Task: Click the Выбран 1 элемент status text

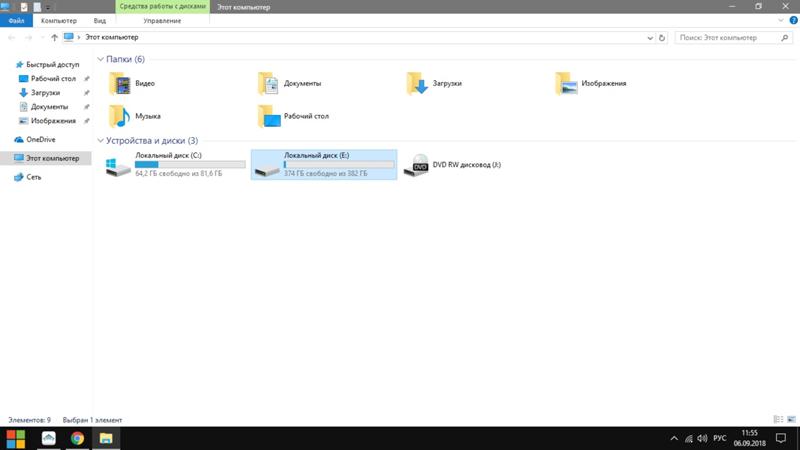Action: [92, 420]
